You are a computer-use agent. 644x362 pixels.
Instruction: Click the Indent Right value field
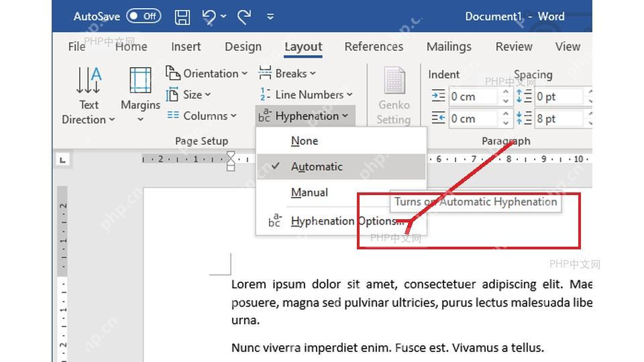(x=474, y=119)
